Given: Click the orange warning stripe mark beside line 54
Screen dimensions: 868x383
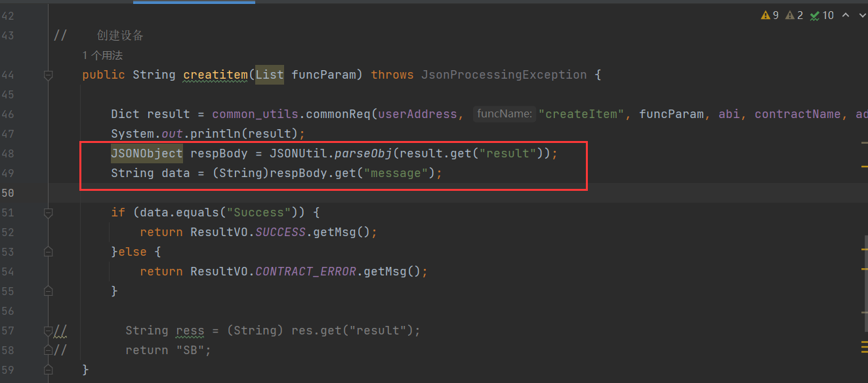Looking at the screenshot, I should 864,268.
